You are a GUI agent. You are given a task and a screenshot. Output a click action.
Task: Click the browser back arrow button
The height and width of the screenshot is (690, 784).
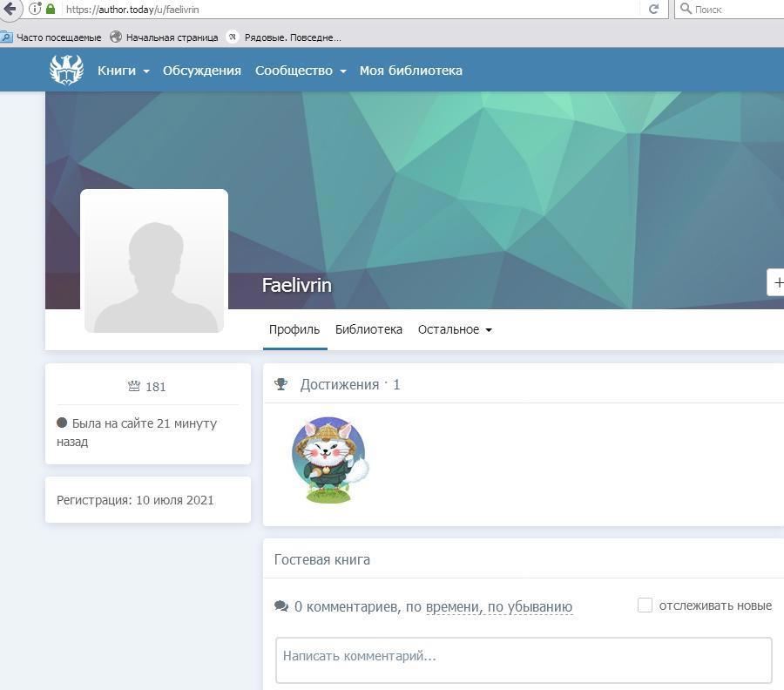coord(10,9)
